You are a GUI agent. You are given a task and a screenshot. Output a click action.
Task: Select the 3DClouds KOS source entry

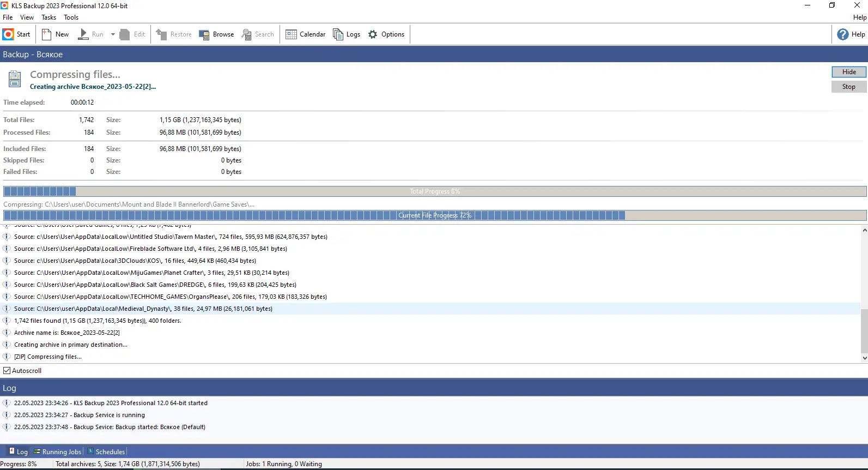[x=430, y=261]
